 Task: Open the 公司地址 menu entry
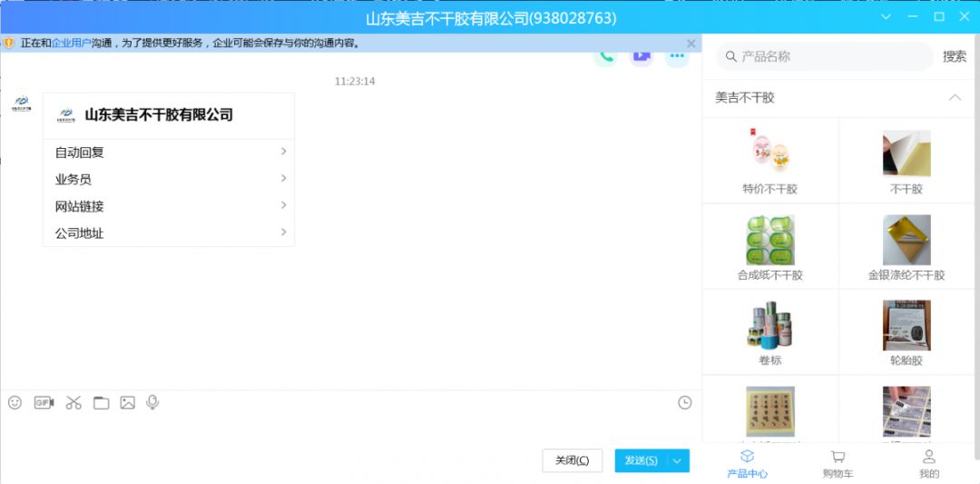(x=169, y=233)
